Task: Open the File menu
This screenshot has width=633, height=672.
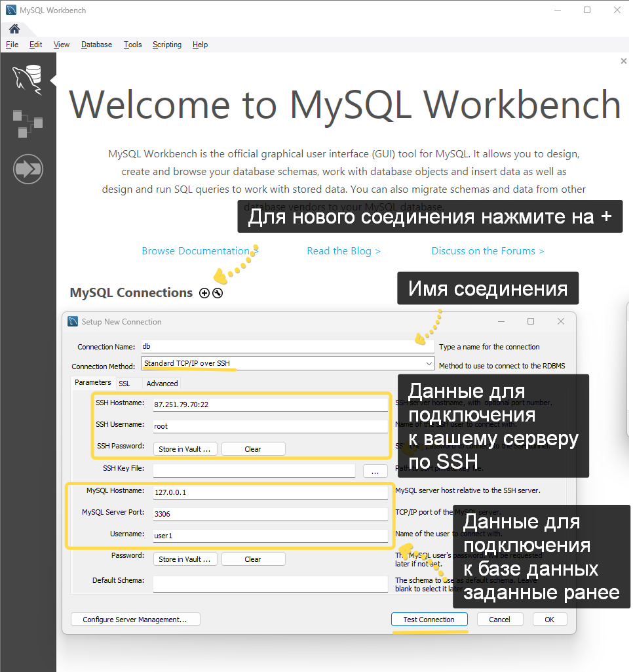Action: click(x=12, y=45)
